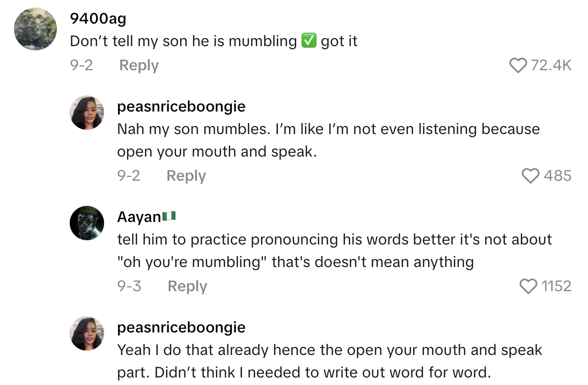Tap the green checkmark emoji in the top comment

310,41
